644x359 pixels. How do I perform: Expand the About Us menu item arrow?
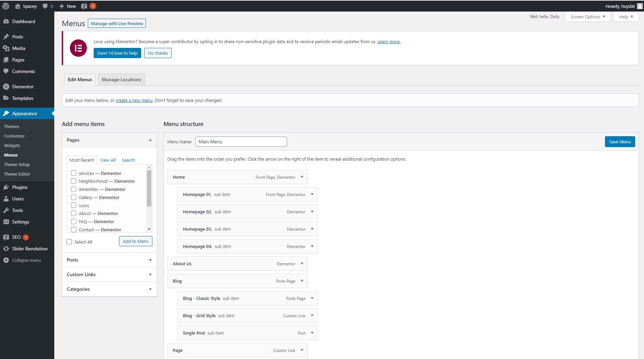(302, 264)
